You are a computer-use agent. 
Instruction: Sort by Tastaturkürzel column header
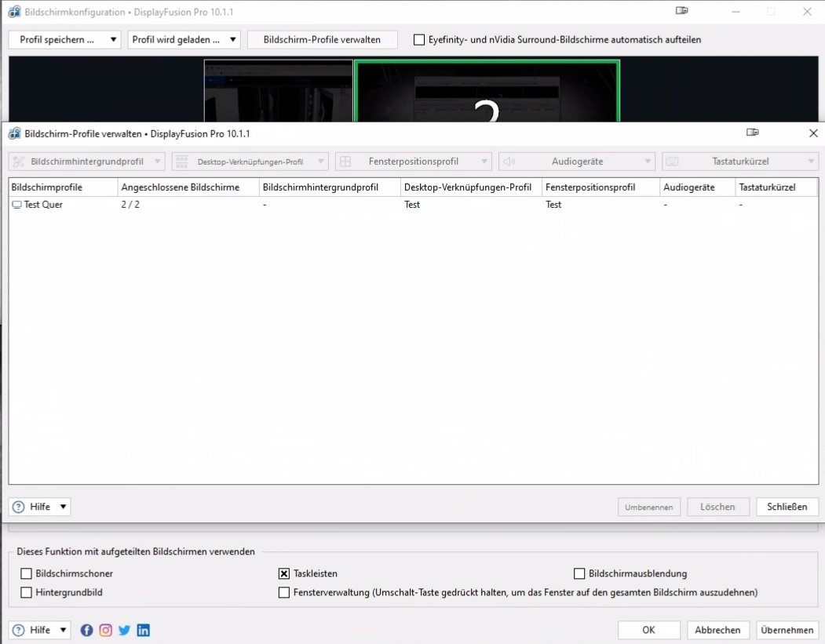pos(776,187)
